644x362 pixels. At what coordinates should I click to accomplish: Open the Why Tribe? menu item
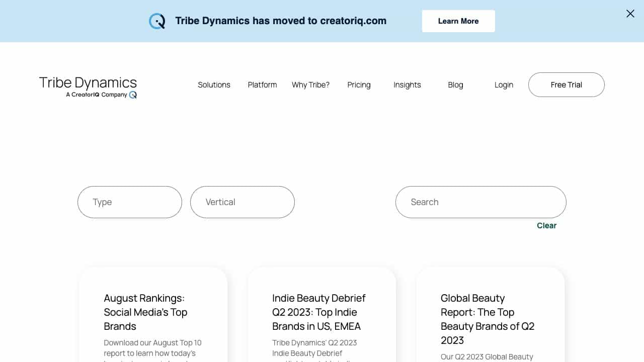coord(310,85)
